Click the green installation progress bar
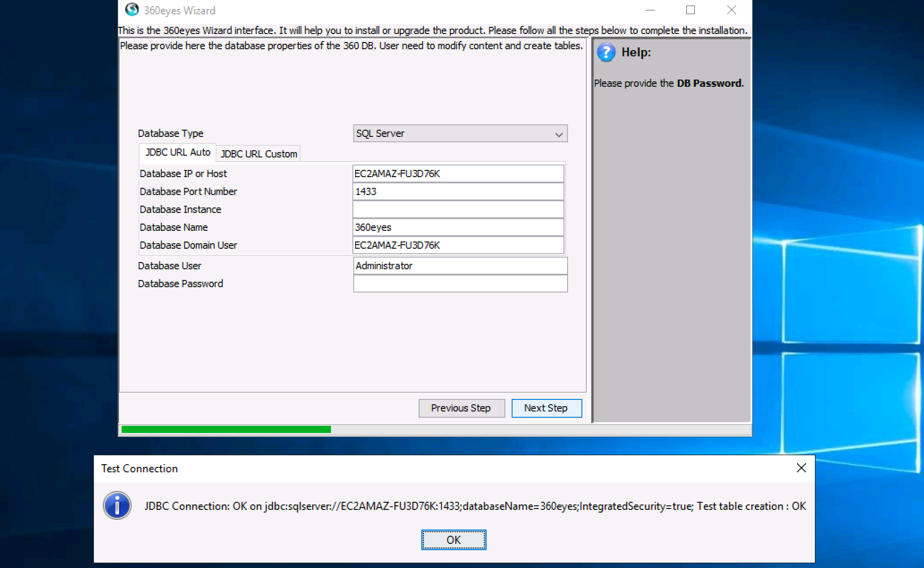Screen dimensions: 924x568 click(226, 428)
